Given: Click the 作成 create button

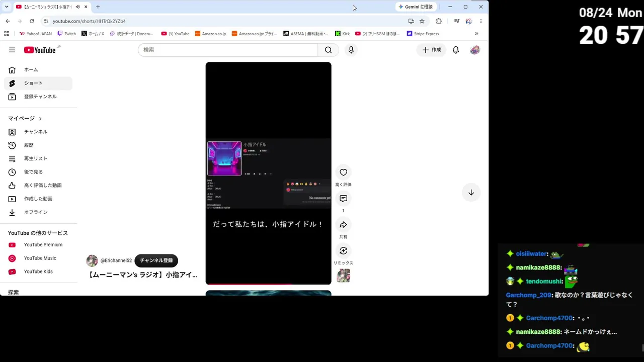Looking at the screenshot, I should click(431, 50).
